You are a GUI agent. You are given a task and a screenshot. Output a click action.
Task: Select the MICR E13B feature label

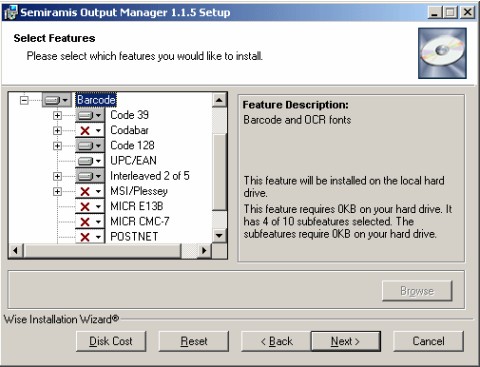click(137, 206)
